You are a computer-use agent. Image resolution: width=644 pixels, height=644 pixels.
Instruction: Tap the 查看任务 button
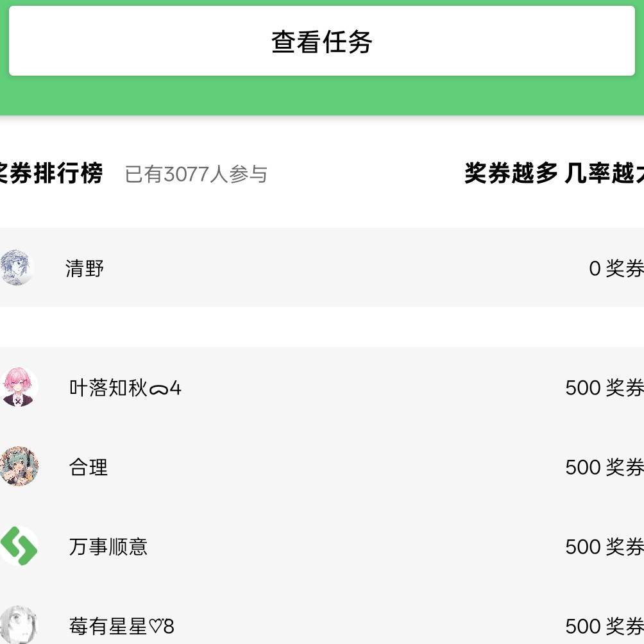point(321,42)
